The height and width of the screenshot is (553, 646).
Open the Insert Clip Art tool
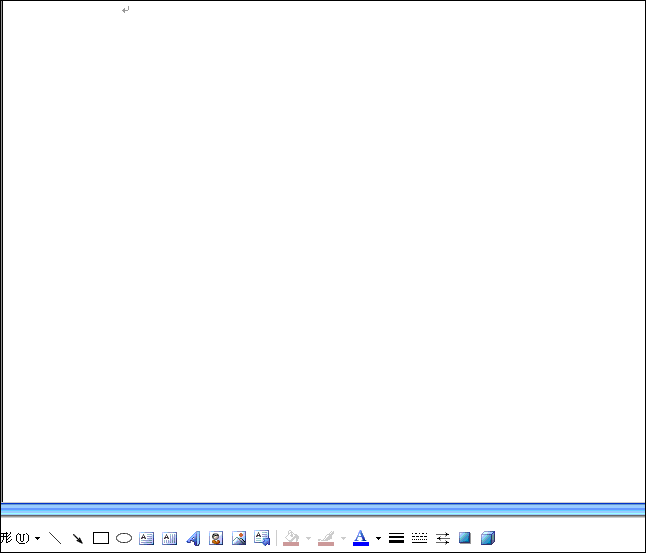(x=216, y=538)
